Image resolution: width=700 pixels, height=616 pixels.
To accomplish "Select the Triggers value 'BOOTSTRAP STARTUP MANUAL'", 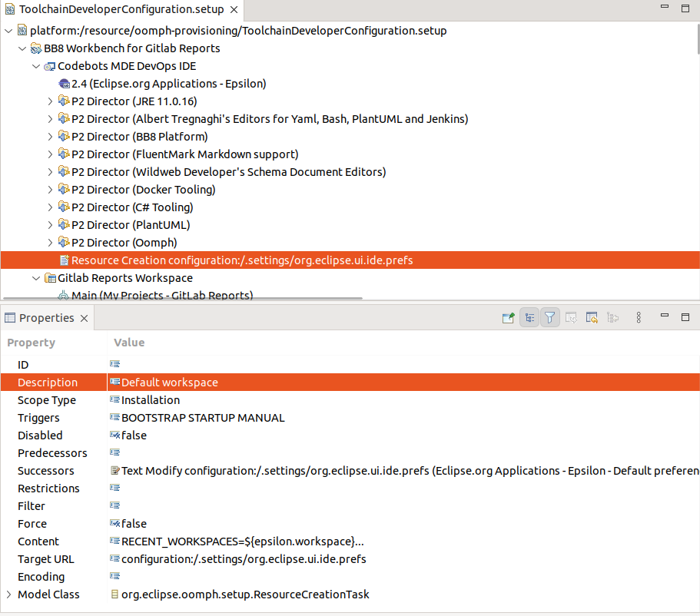I will pyautogui.click(x=203, y=418).
